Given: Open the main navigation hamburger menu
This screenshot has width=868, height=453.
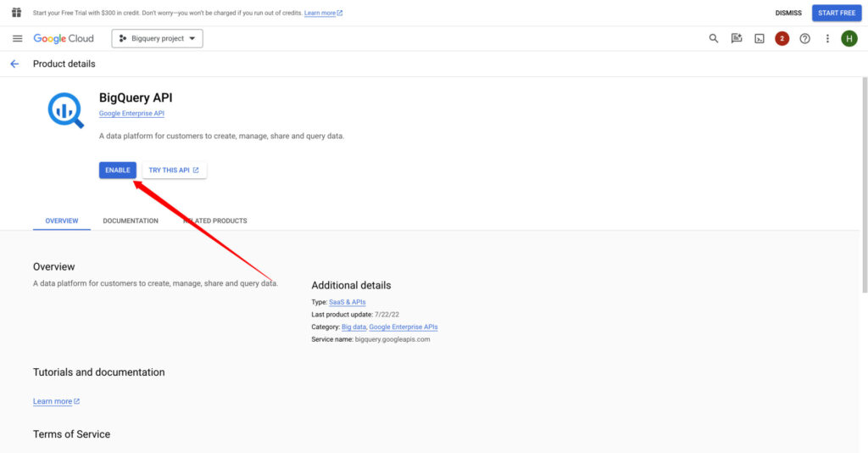Looking at the screenshot, I should point(17,38).
